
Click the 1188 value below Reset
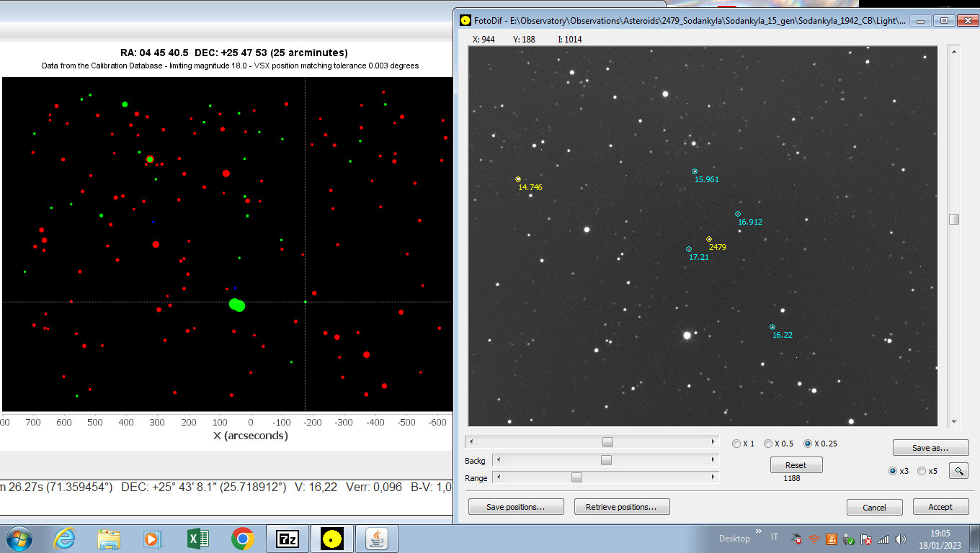[x=792, y=478]
